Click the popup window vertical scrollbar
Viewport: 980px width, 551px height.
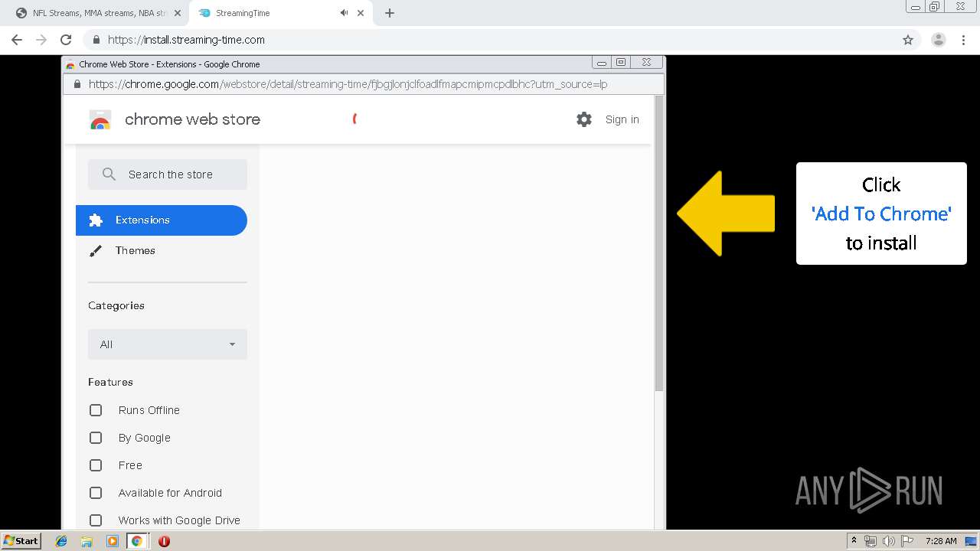coord(659,245)
